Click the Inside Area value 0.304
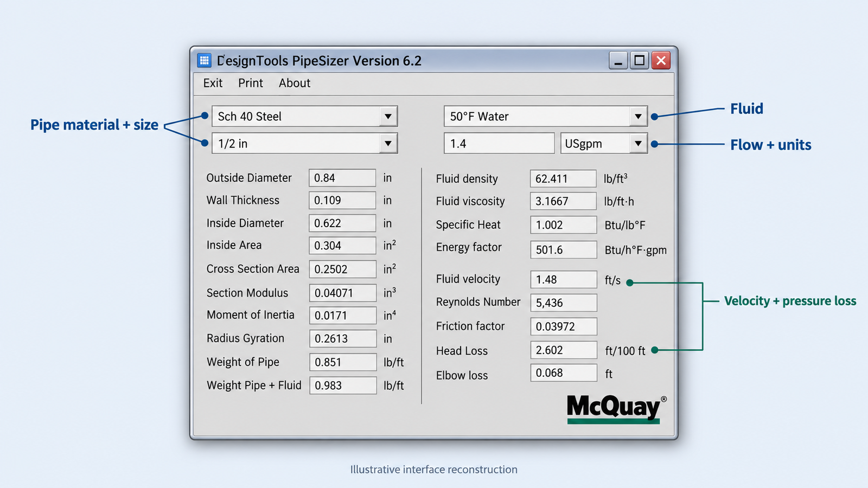 click(342, 245)
